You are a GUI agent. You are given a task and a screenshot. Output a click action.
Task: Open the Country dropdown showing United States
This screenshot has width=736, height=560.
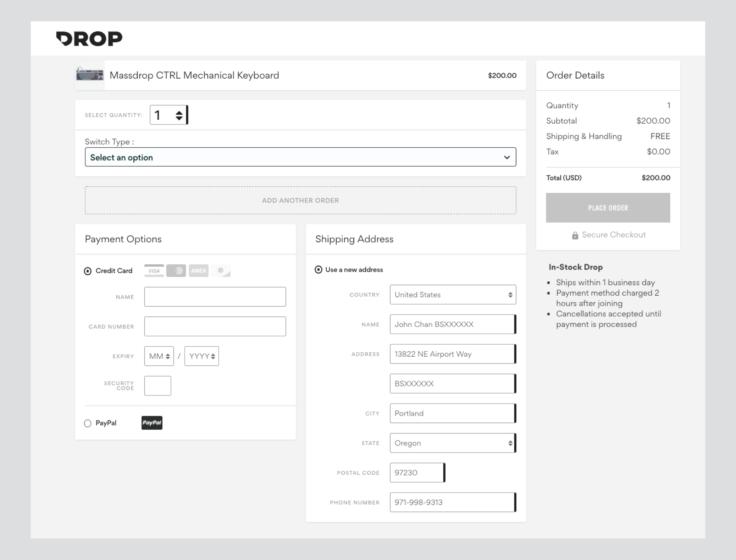coord(453,295)
